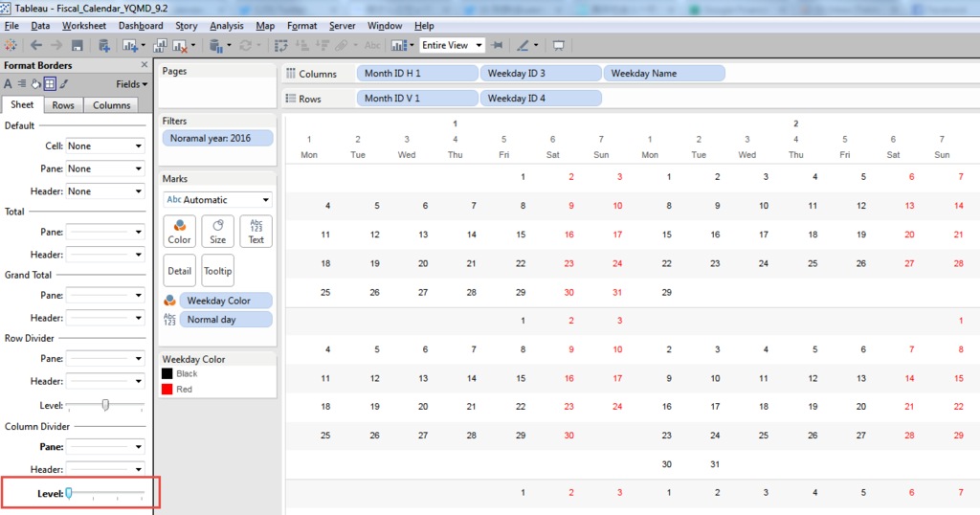Click the Group members paperclip icon

pyautogui.click(x=342, y=45)
